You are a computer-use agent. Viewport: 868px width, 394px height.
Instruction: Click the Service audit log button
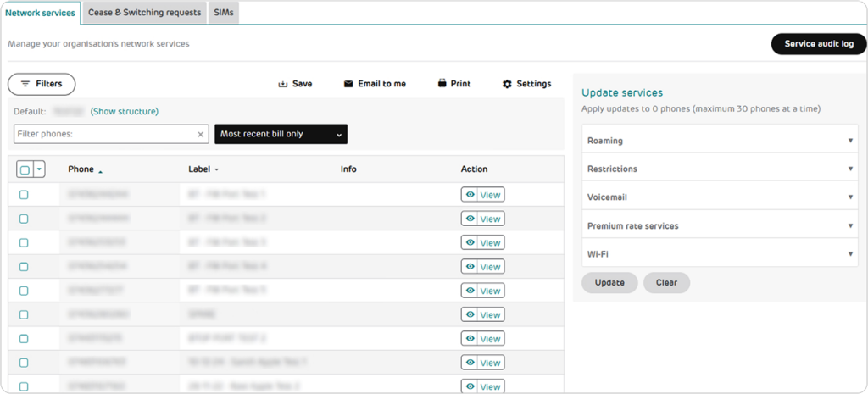pos(818,44)
